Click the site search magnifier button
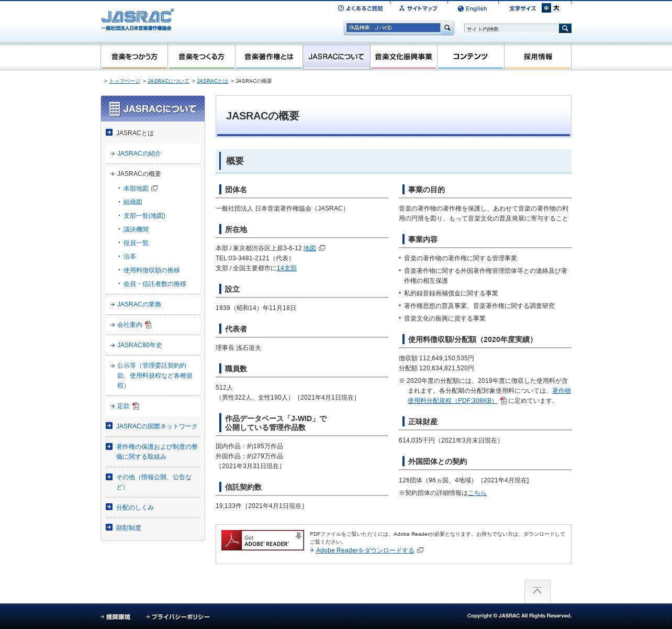The image size is (672, 629). coord(565,28)
